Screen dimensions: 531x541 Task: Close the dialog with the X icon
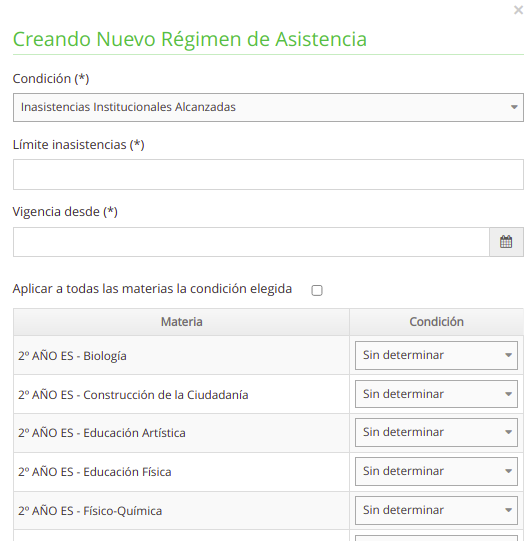518,10
